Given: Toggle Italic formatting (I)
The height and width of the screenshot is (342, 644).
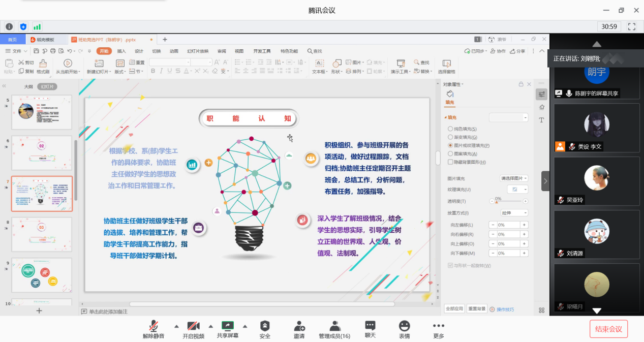Looking at the screenshot, I should point(161,71).
